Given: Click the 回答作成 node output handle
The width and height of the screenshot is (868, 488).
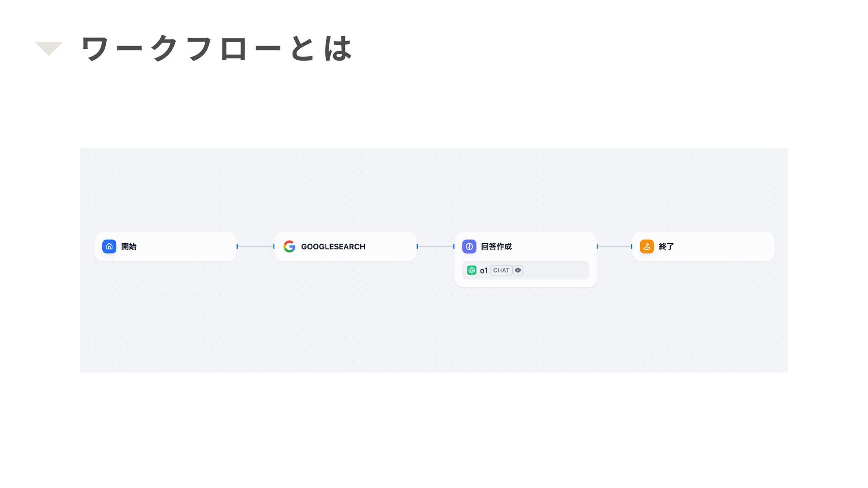Looking at the screenshot, I should [597, 246].
